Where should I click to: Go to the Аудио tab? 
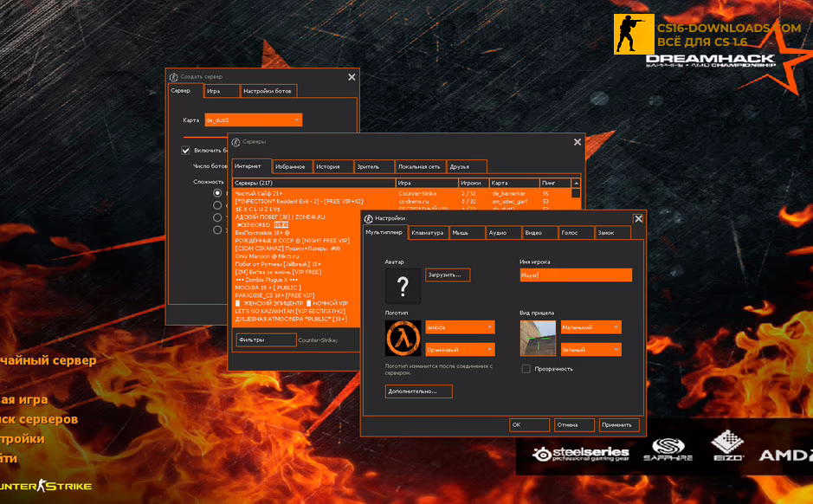point(504,233)
